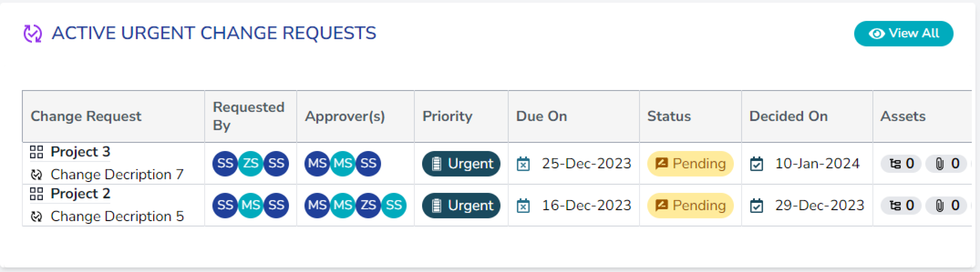
Task: Click the grid icon beside Project 3
Action: click(x=36, y=152)
